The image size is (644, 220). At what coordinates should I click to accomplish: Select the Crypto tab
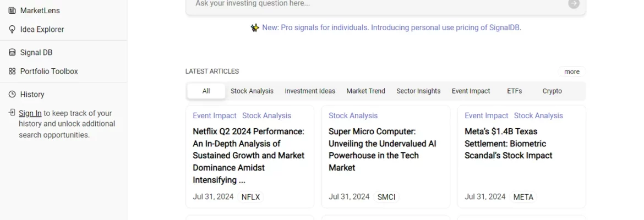click(x=552, y=91)
